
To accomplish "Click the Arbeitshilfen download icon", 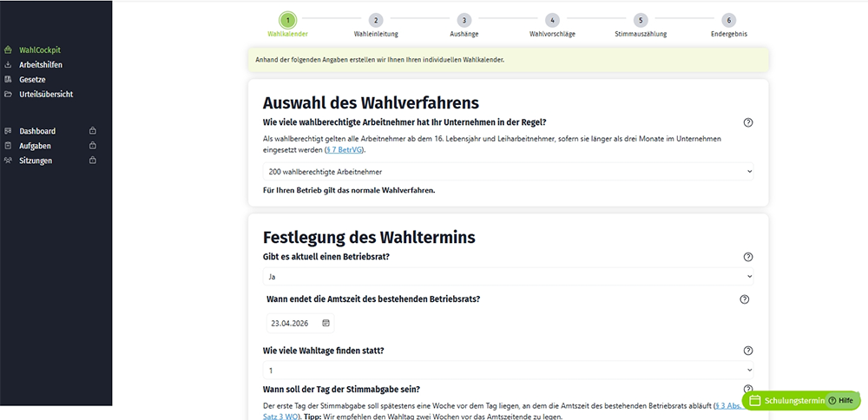I will click(x=8, y=65).
